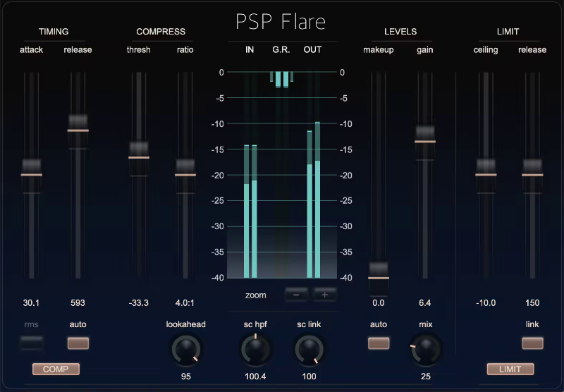Click the ratio fader handle
The height and width of the screenshot is (392, 564).
pos(185,175)
